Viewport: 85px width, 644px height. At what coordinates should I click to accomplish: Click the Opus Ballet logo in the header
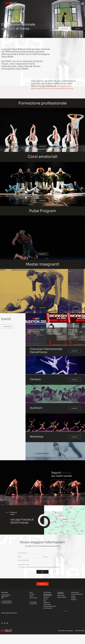pos(11,3)
